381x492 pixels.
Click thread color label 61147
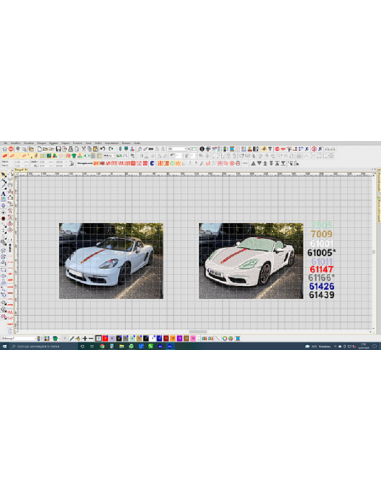tap(321, 269)
